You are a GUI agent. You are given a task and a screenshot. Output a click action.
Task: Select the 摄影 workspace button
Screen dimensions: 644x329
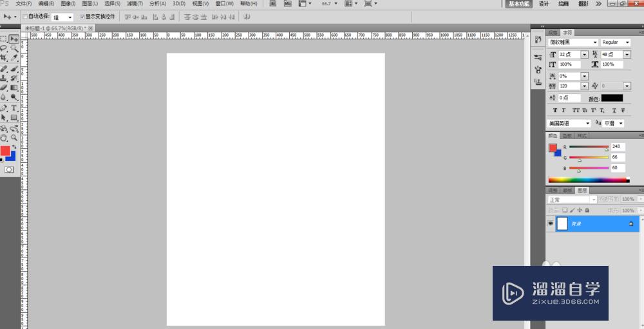coord(583,4)
